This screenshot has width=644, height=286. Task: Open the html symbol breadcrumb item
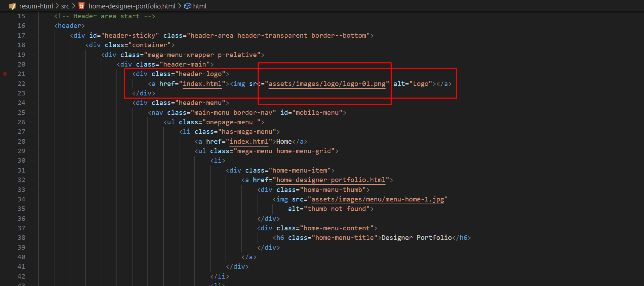click(x=200, y=6)
